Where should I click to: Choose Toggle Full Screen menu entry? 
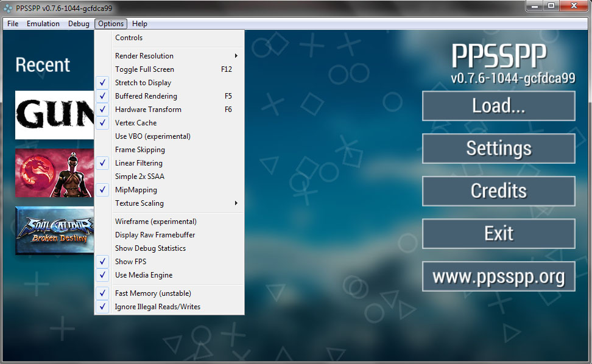point(145,69)
